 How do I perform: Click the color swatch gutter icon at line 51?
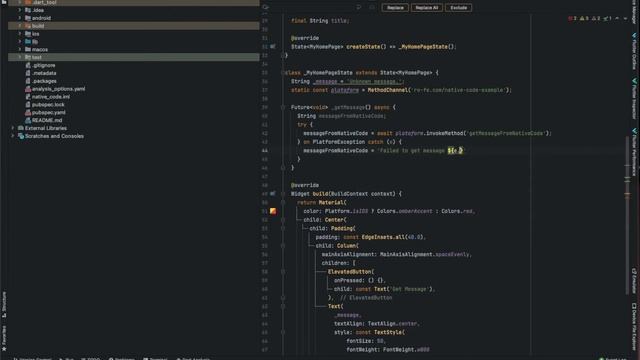pos(273,211)
